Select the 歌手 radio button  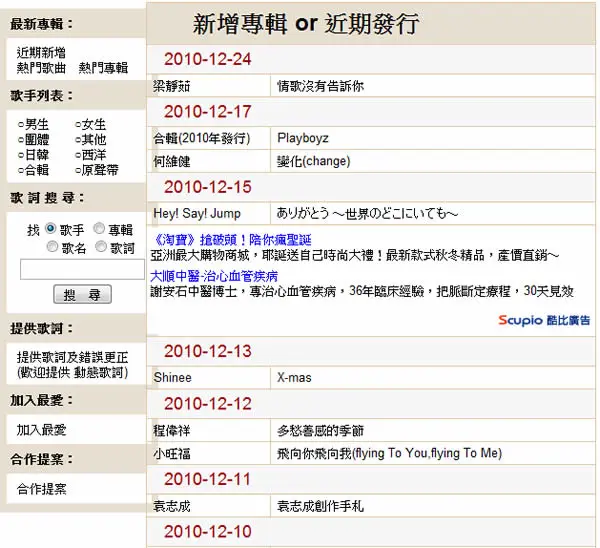[51, 228]
